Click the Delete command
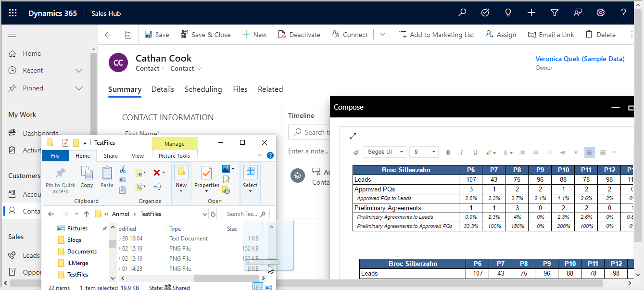 pyautogui.click(x=600, y=35)
